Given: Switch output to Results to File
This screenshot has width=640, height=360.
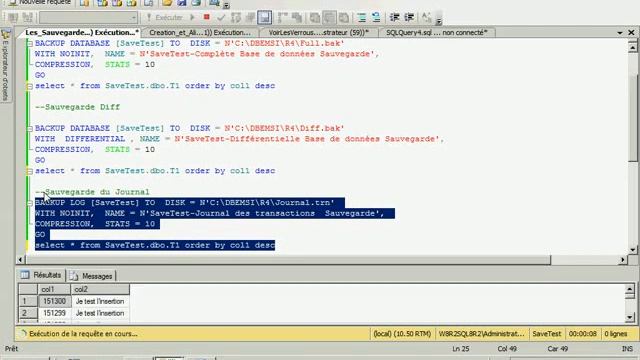Looking at the screenshot, I should pyautogui.click(x=344, y=18).
